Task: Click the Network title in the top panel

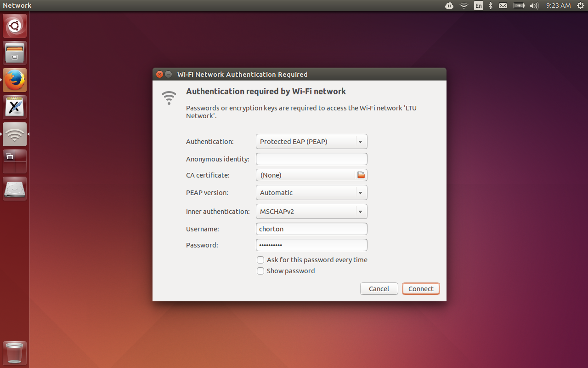Action: tap(17, 6)
